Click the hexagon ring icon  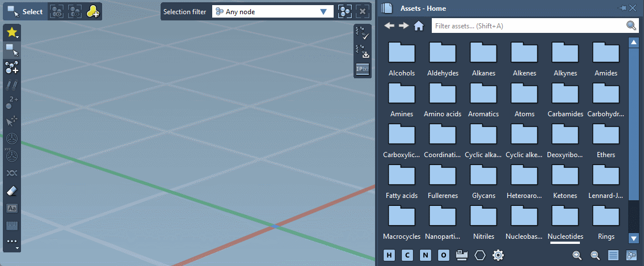pos(480,255)
